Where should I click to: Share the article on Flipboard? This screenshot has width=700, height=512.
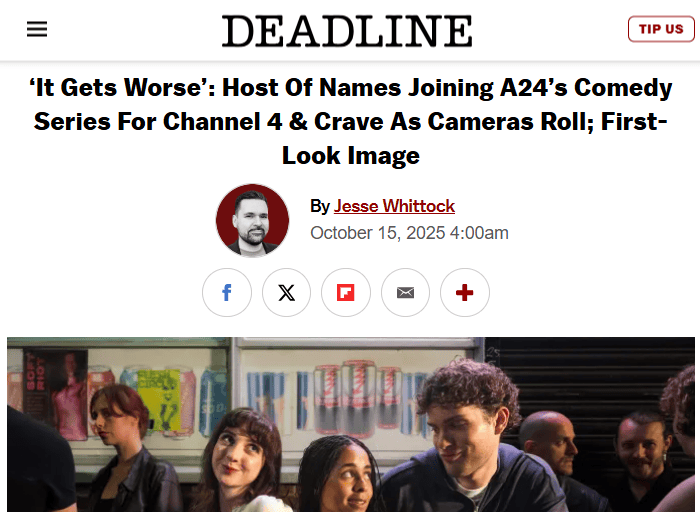tap(346, 292)
